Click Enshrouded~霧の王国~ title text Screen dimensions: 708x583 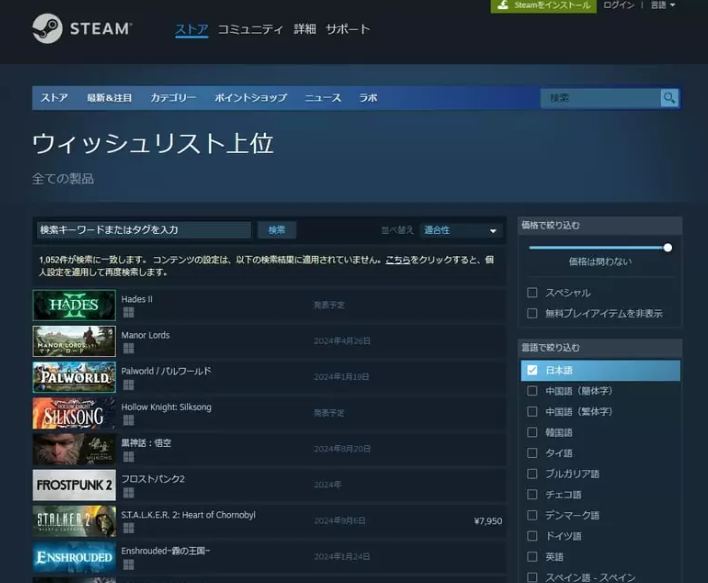pos(165,551)
